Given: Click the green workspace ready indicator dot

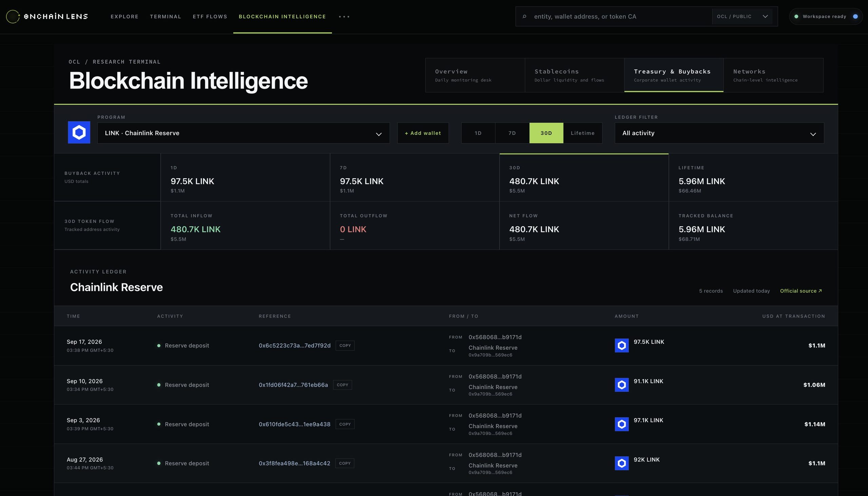Looking at the screenshot, I should coord(796,16).
